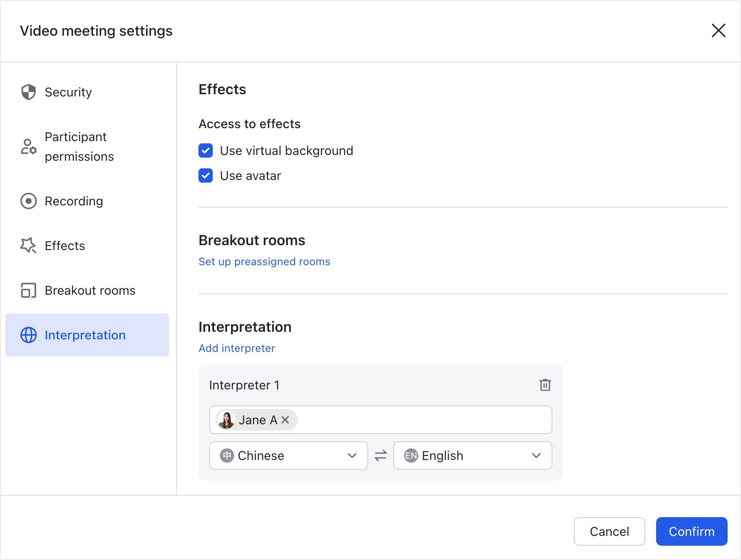Click the Breakout rooms squares icon
Viewport: 741px width, 560px height.
tap(29, 290)
